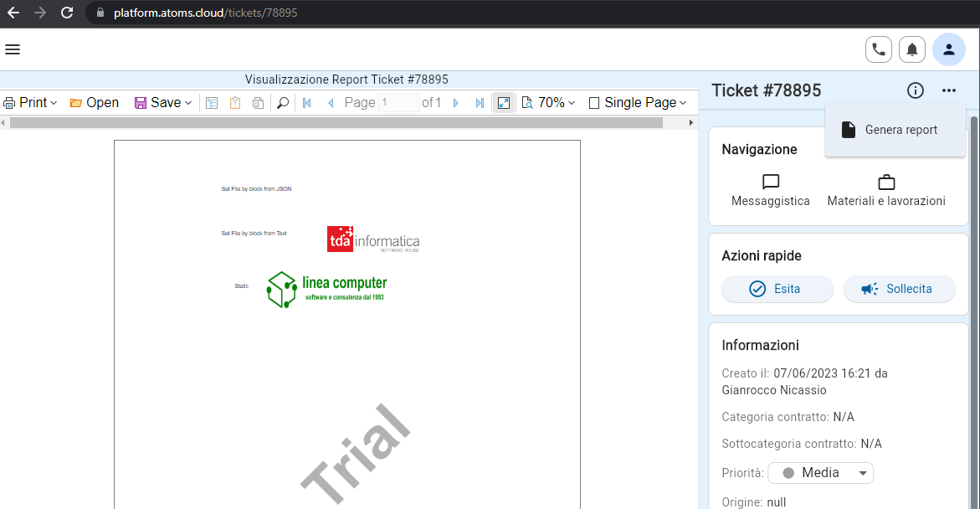This screenshot has height=509, width=980.
Task: Click the report horizontal scrollbar
Action: click(336, 123)
